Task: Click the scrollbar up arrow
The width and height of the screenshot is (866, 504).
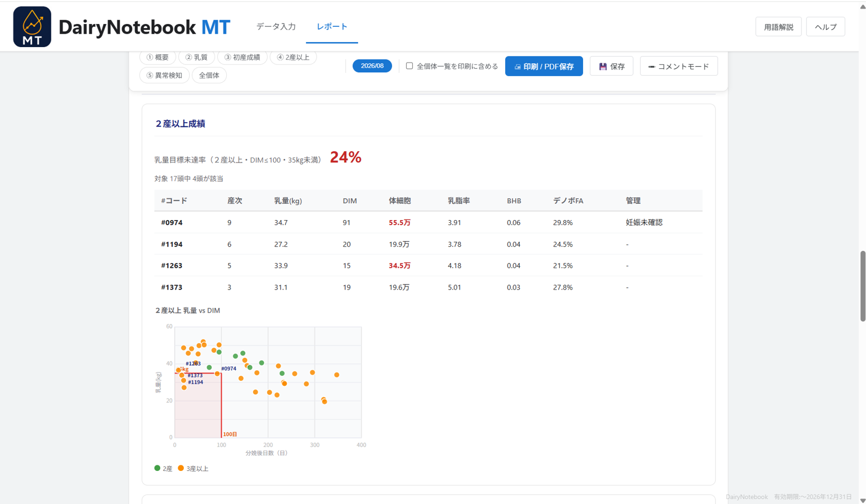Action: pyautogui.click(x=863, y=7)
